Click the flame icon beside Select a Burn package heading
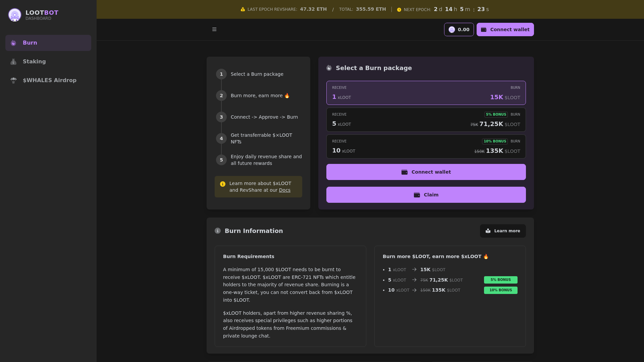Image resolution: width=644 pixels, height=362 pixels. (x=329, y=68)
